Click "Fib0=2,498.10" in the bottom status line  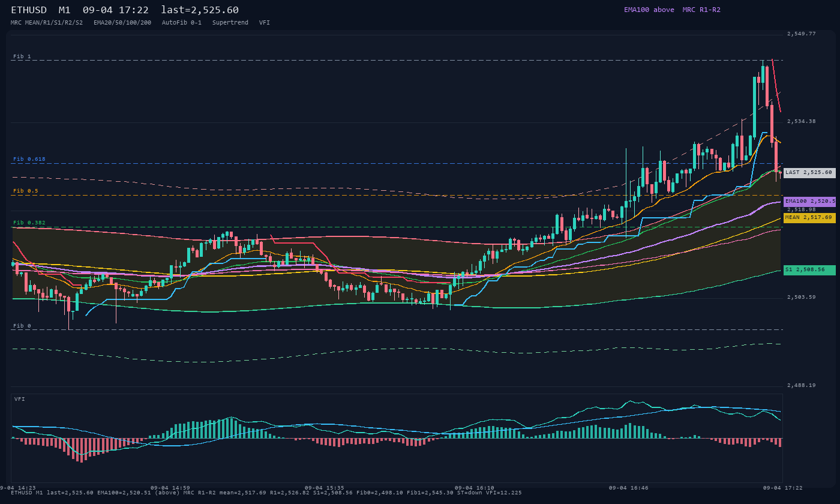[380, 493]
